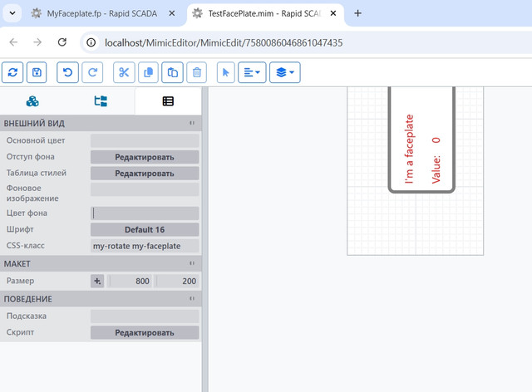The height and width of the screenshot is (392, 532).
Task: Collapse the ВНЕШНИЙ ВИД section
Action: coord(192,123)
